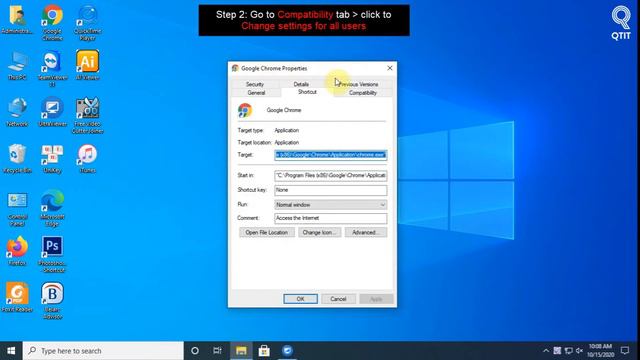The height and width of the screenshot is (360, 640).
Task: Switch to the General tab
Action: coord(256,93)
